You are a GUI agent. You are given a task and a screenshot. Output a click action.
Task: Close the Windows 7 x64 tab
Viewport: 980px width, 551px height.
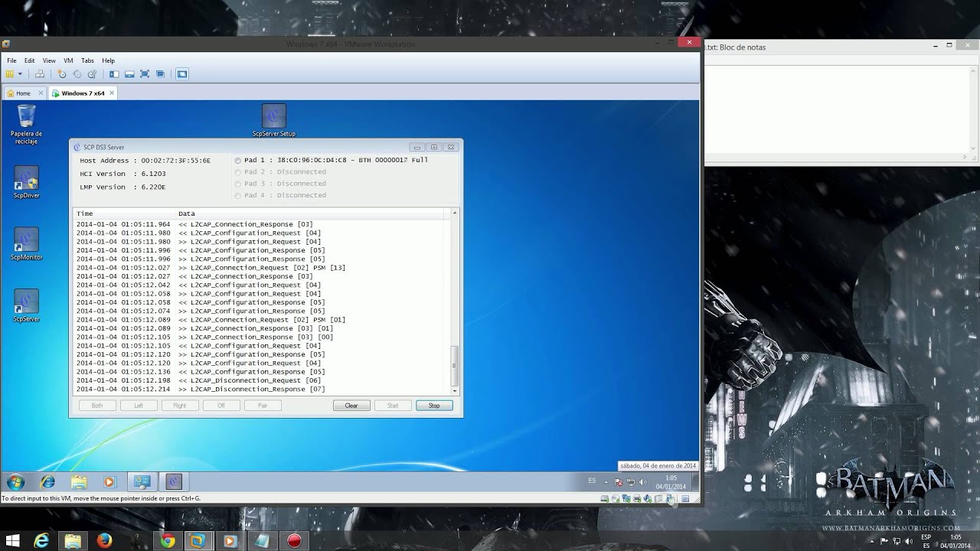pyautogui.click(x=111, y=93)
